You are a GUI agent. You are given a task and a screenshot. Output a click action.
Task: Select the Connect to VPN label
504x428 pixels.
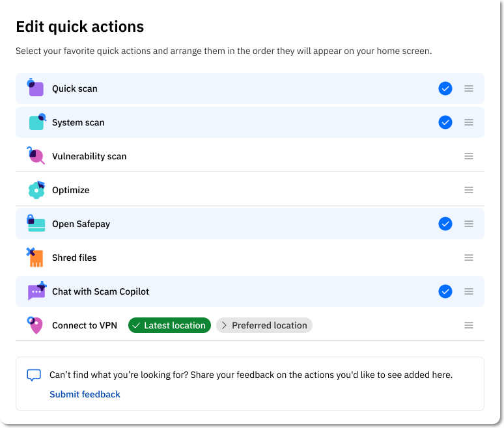coord(85,325)
